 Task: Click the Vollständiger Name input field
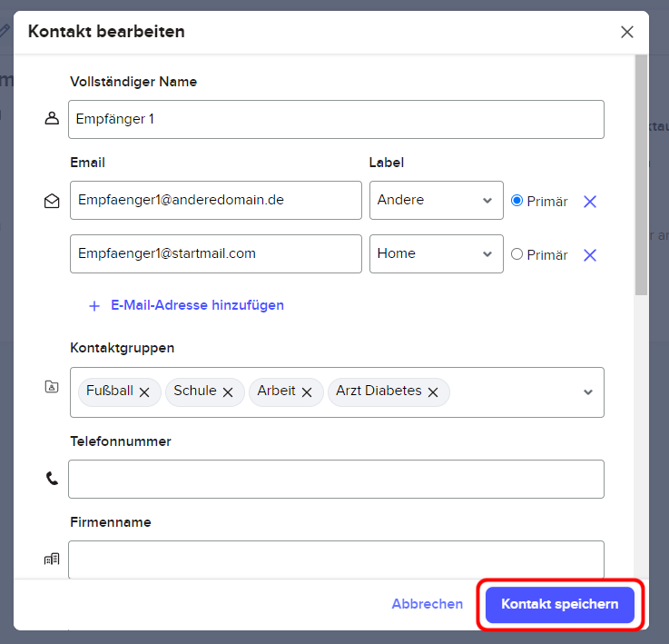pos(336,120)
